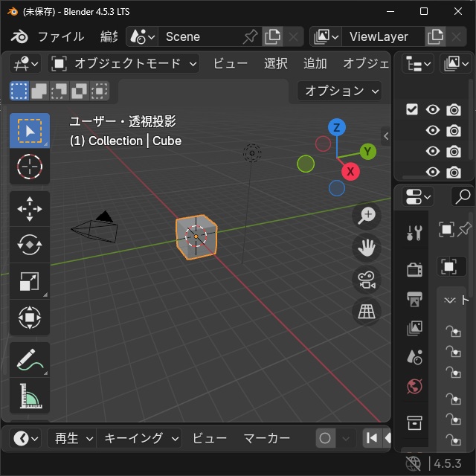Click the hand pan view button

tap(367, 248)
